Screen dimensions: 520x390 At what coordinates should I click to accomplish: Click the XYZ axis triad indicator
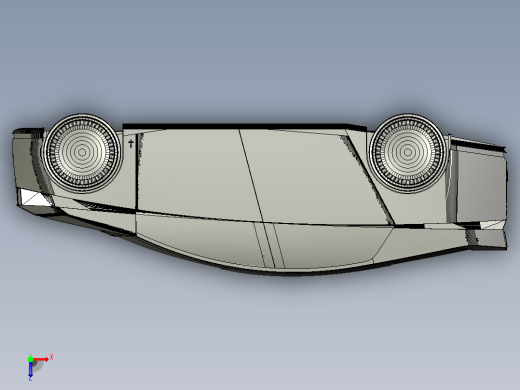(40, 367)
